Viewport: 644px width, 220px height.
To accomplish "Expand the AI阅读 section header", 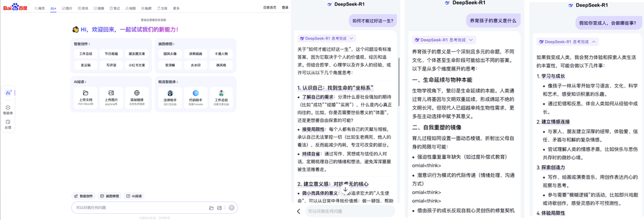I will (80, 82).
